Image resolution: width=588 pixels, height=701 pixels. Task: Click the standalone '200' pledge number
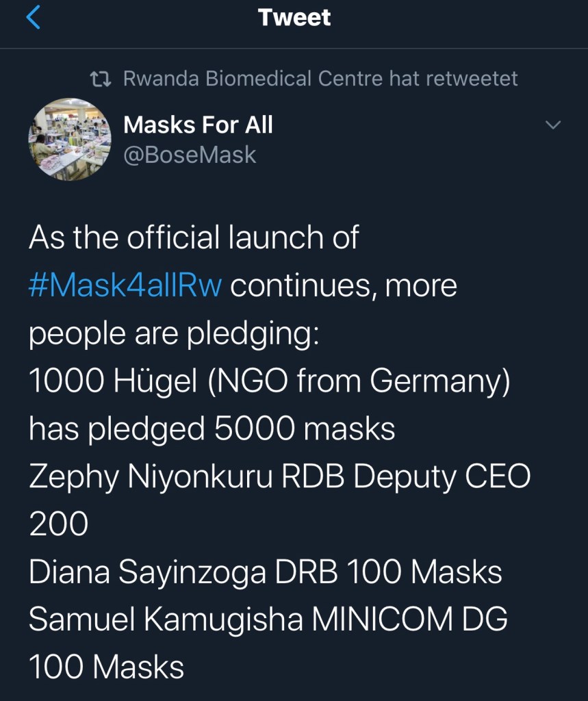tap(59, 525)
